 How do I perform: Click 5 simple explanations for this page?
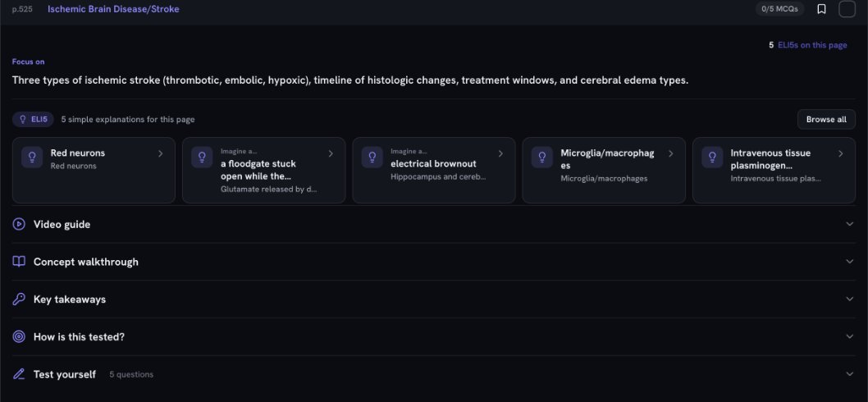(128, 119)
